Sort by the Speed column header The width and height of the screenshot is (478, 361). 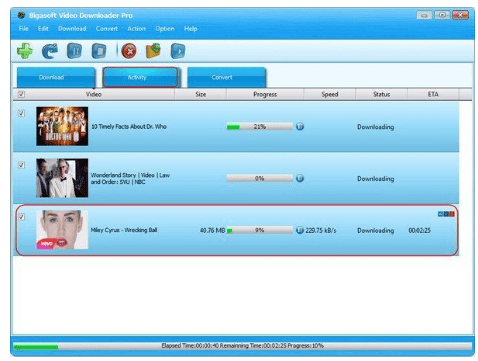[x=330, y=94]
